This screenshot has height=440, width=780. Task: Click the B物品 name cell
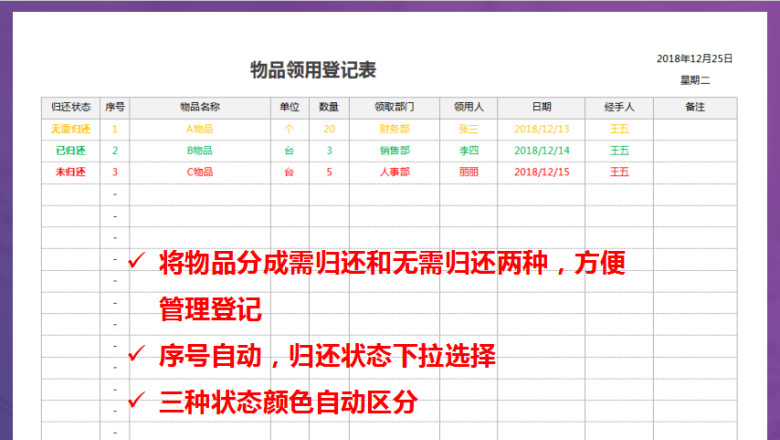[200, 151]
